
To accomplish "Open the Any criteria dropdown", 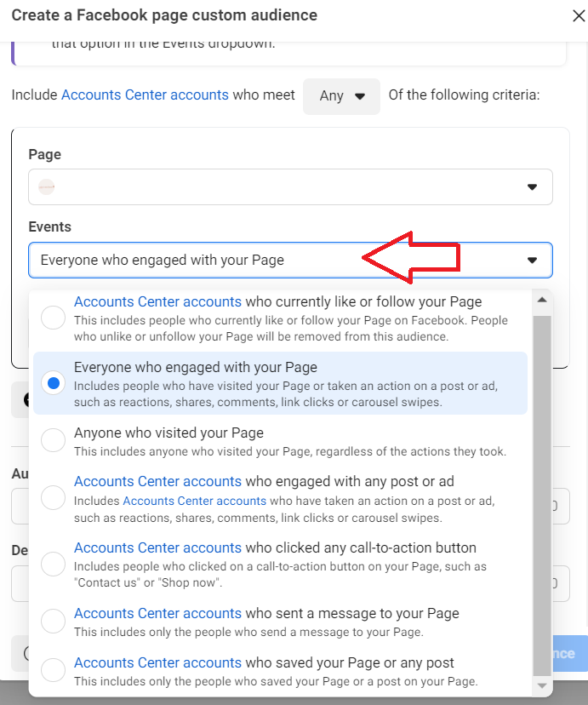I will pos(341,96).
